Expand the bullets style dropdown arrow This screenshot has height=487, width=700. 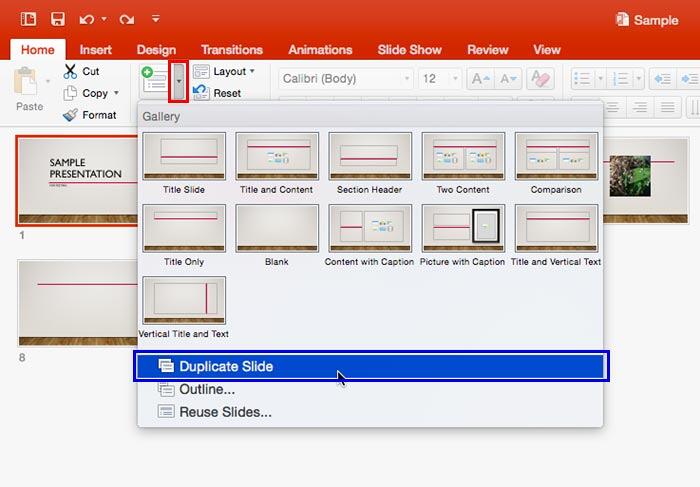tap(600, 79)
